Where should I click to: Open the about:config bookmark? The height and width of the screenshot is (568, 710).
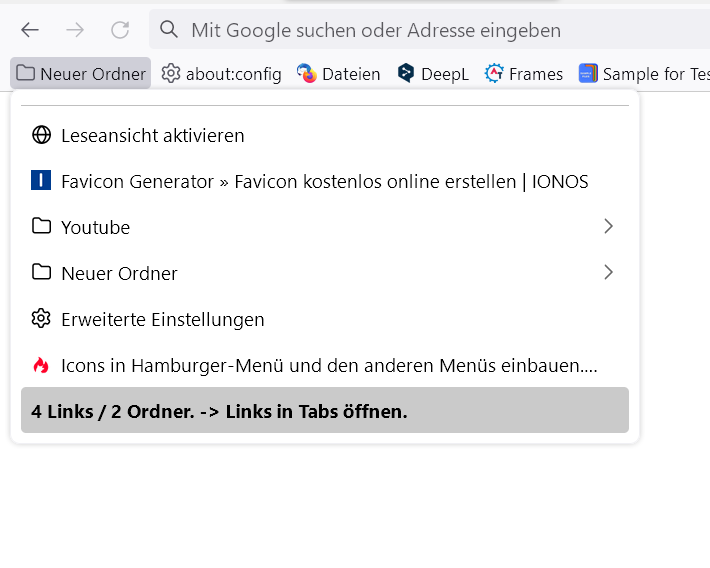[x=222, y=74]
